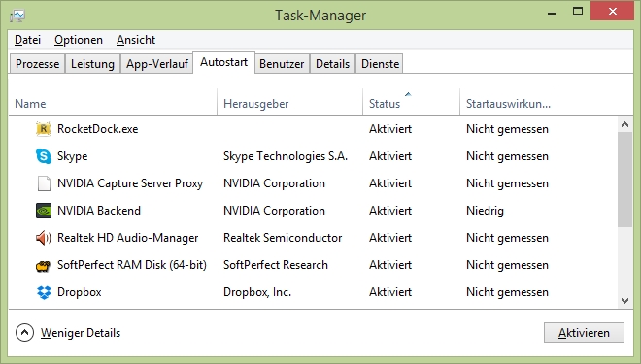Select Realtek HD Audio-Manager speaker icon

(44, 238)
